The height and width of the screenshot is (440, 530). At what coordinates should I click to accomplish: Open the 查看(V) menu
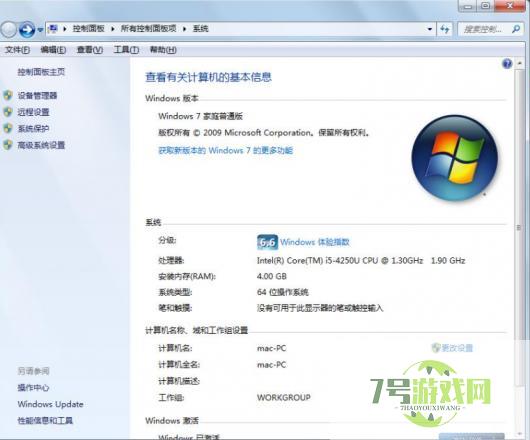pyautogui.click(x=90, y=50)
